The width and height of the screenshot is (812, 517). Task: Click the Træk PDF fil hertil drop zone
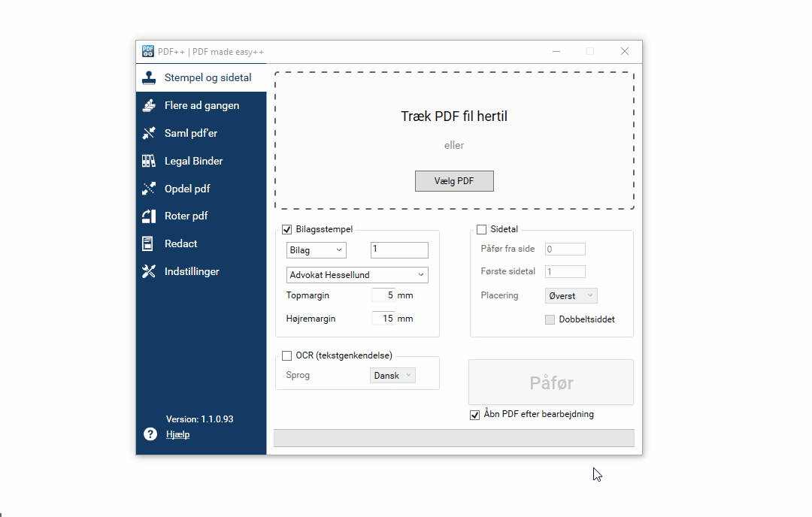tap(454, 141)
